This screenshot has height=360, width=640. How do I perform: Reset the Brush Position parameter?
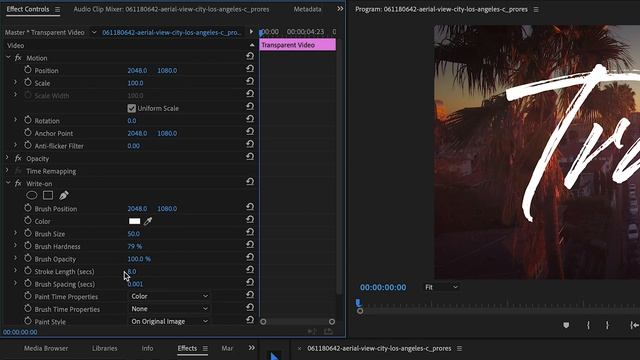point(250,207)
